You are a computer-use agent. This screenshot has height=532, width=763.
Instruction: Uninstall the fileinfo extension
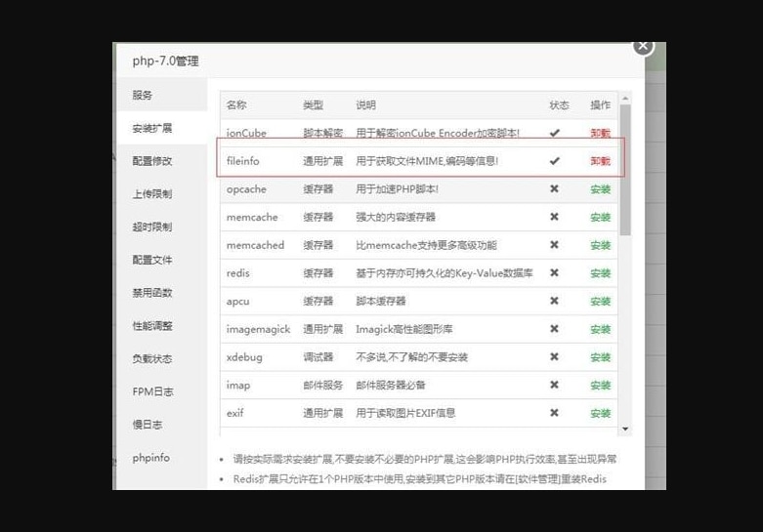600,161
